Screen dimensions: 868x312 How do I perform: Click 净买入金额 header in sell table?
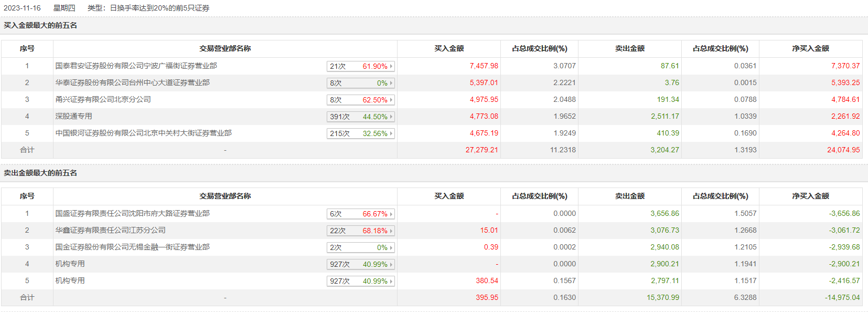point(810,196)
